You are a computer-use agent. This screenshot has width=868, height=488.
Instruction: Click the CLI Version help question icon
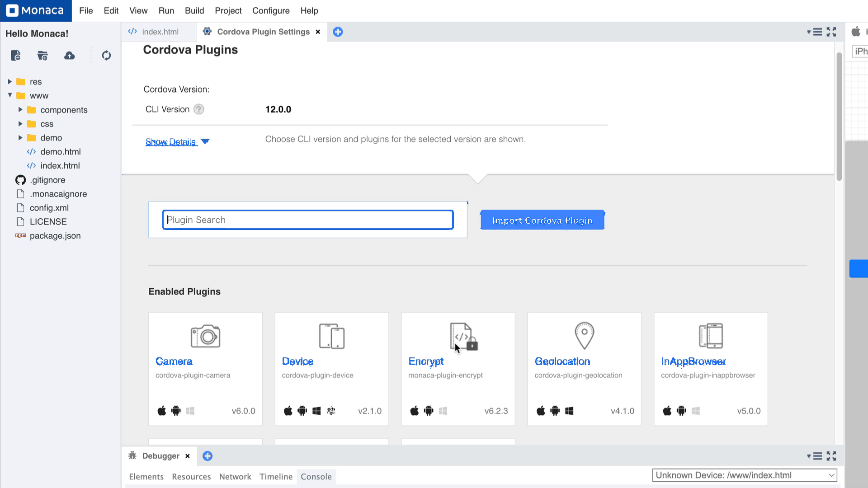tap(199, 109)
